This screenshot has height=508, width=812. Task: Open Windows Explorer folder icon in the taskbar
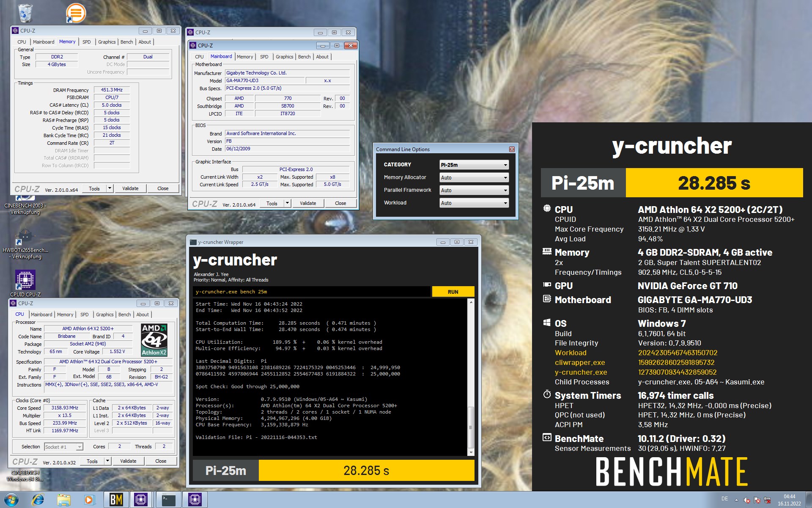[63, 500]
